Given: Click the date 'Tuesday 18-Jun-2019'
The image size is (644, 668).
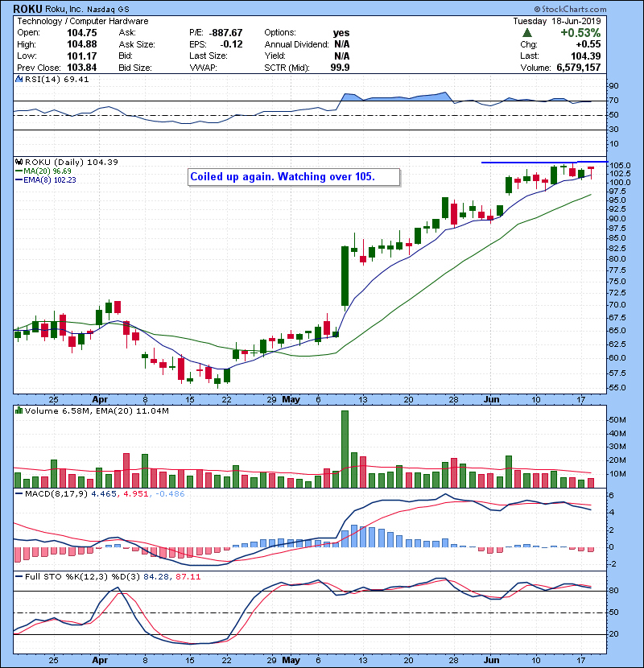Looking at the screenshot, I should pyautogui.click(x=556, y=21).
